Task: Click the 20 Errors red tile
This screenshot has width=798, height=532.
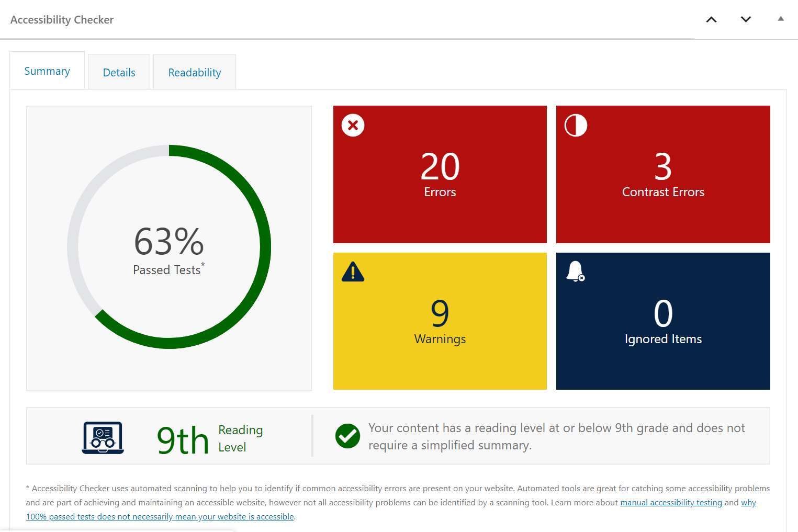Action: (440, 174)
